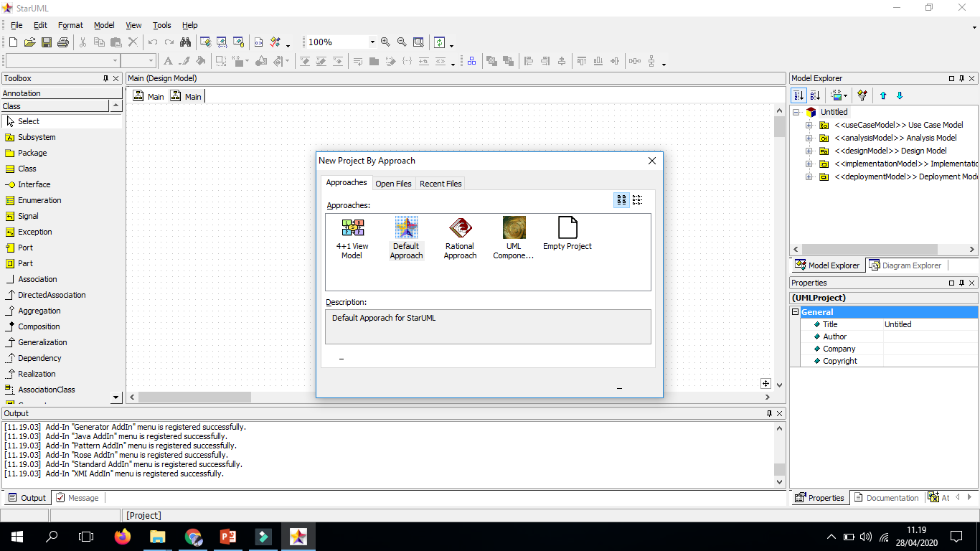
Task: Choose the UML Components approach icon
Action: pos(514,238)
